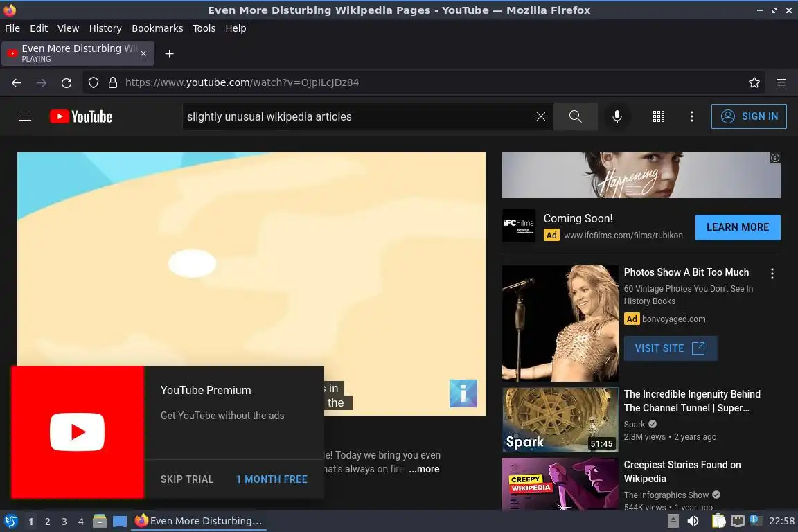Image resolution: width=798 pixels, height=532 pixels.
Task: Open the YouTube guide hamburger menu
Action: (x=25, y=116)
